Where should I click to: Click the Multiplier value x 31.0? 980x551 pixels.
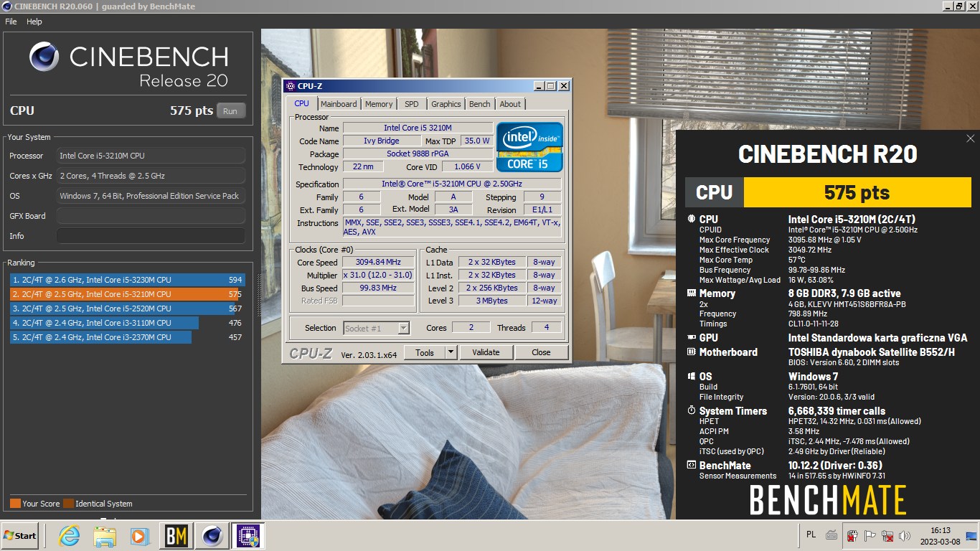379,275
